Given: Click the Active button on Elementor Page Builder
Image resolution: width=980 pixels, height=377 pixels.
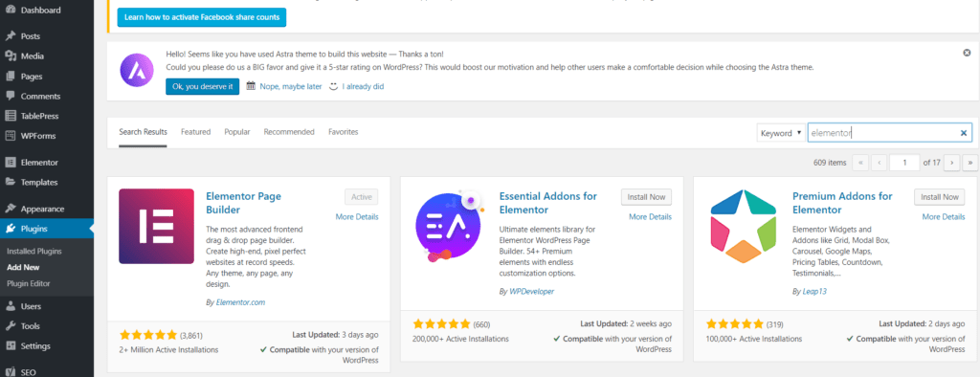Looking at the screenshot, I should tap(361, 197).
